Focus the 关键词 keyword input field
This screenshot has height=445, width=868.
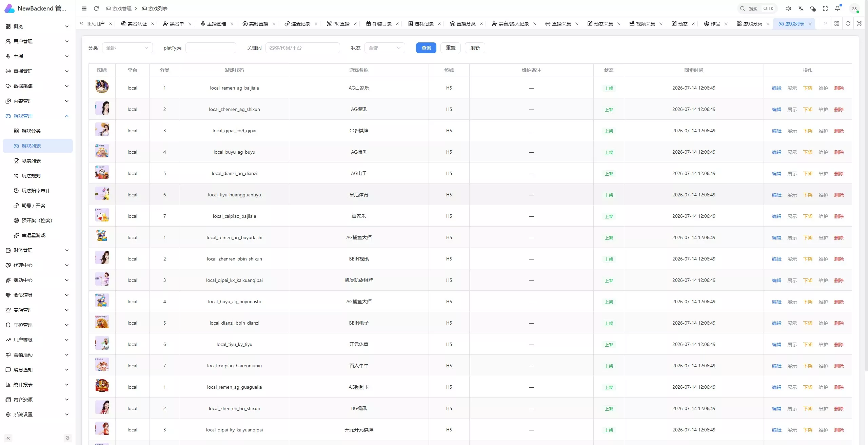[302, 48]
